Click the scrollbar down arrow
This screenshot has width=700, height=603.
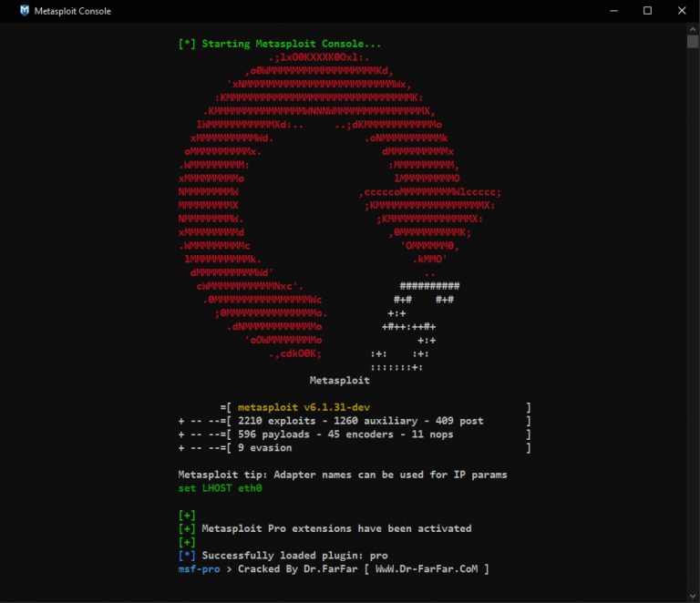693,596
